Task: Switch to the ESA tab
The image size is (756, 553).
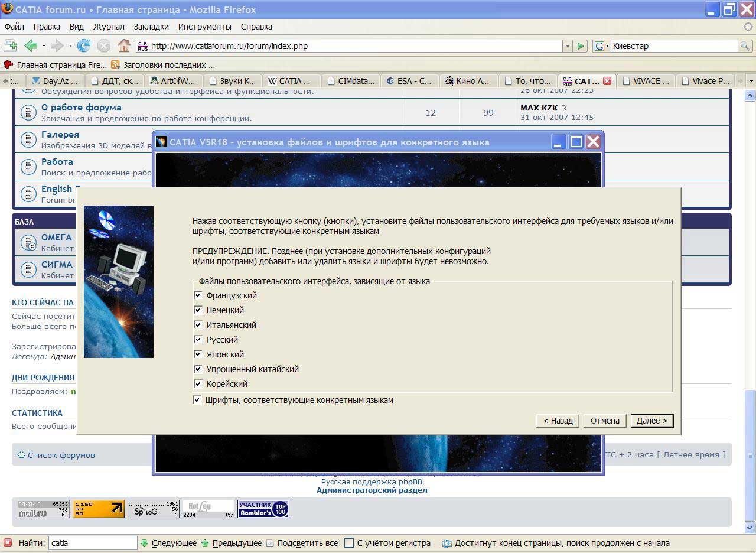Action: click(x=410, y=81)
